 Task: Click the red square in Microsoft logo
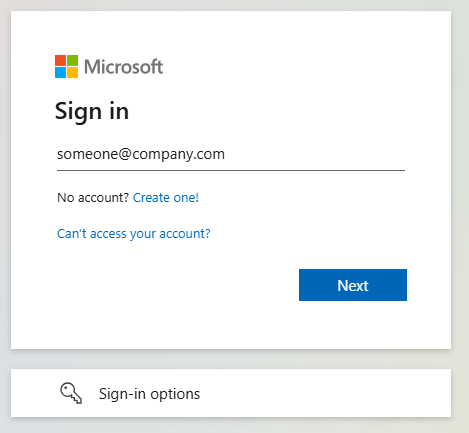[x=60, y=60]
